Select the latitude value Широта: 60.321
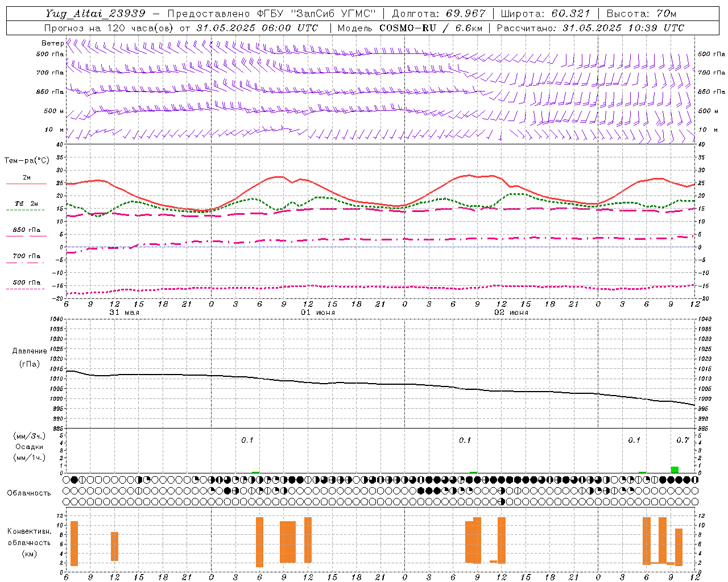 (546, 14)
